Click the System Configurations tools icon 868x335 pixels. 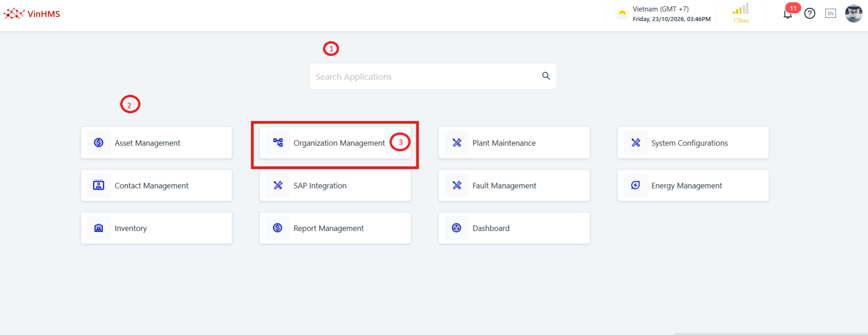pos(636,143)
